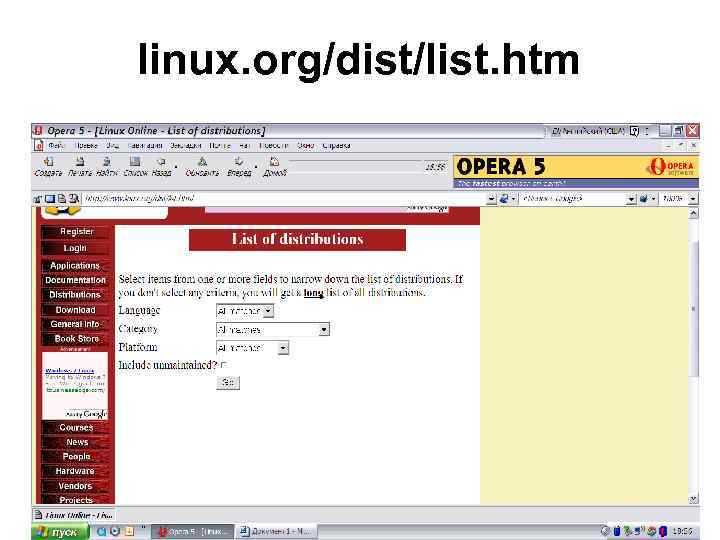Reload page with the Обновить icon
This screenshot has height=540, width=720.
tap(202, 162)
